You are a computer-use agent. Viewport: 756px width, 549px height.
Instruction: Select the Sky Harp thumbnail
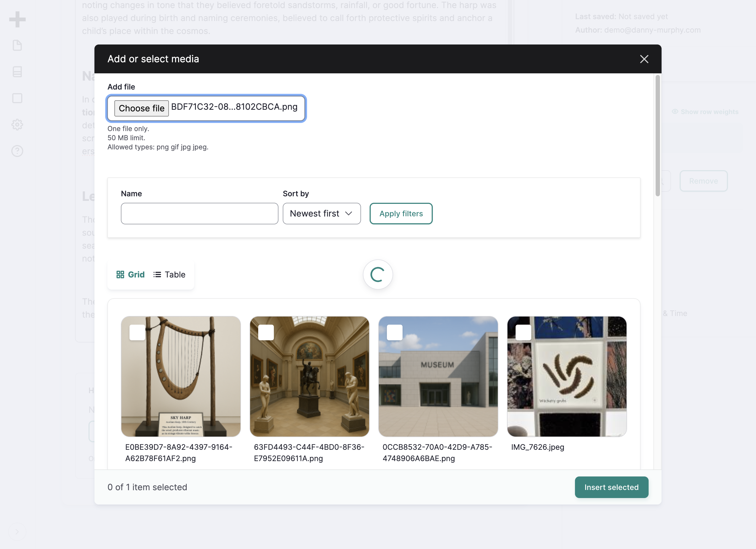click(181, 376)
